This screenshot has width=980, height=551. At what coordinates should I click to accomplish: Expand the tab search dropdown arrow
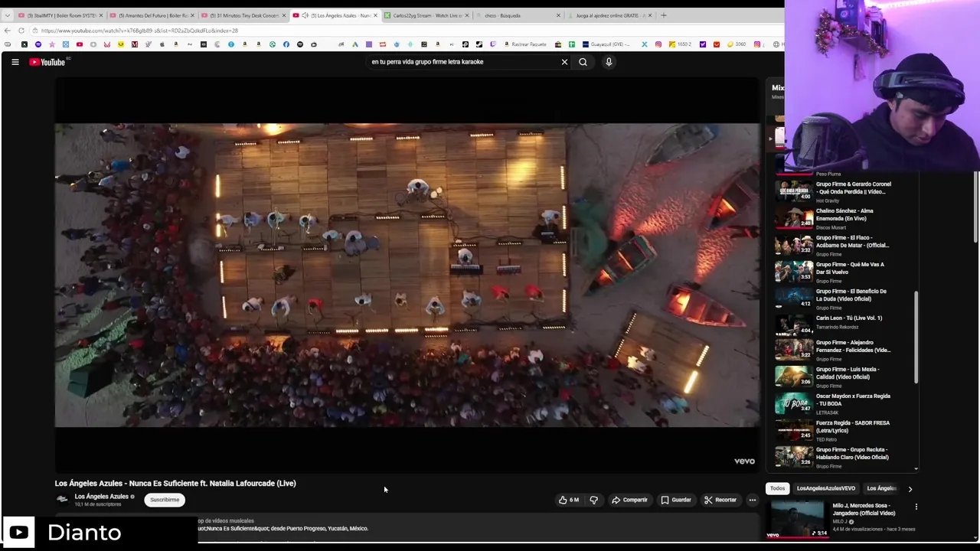click(x=7, y=15)
